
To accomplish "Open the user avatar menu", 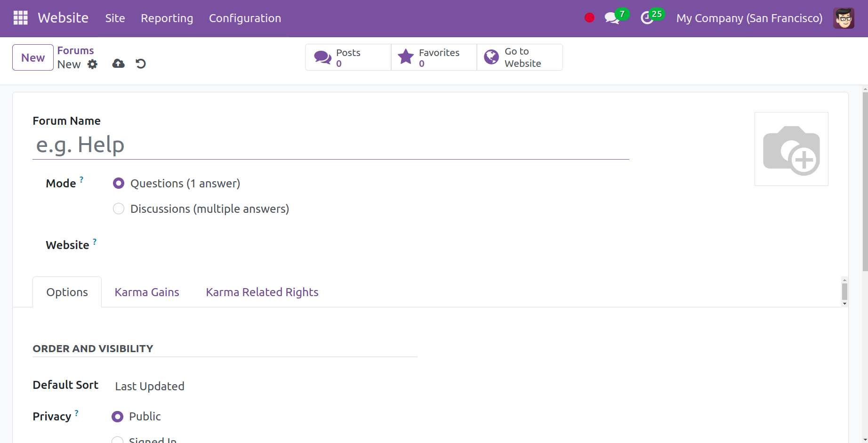I will (x=844, y=18).
